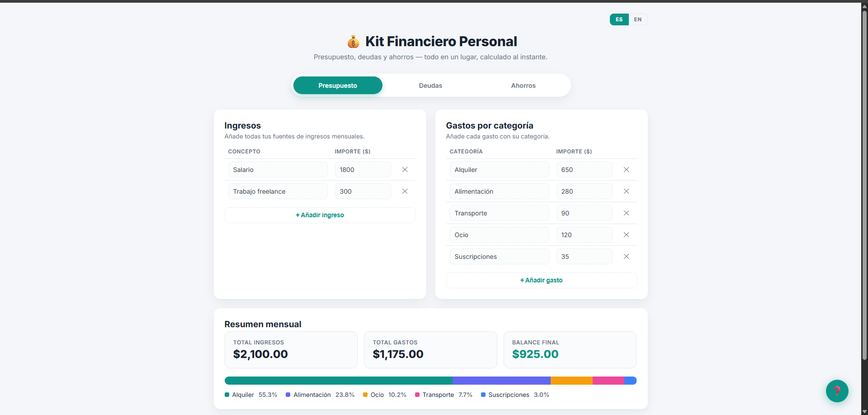Click the $925.00 balance final value
This screenshot has height=415, width=868.
(x=535, y=354)
